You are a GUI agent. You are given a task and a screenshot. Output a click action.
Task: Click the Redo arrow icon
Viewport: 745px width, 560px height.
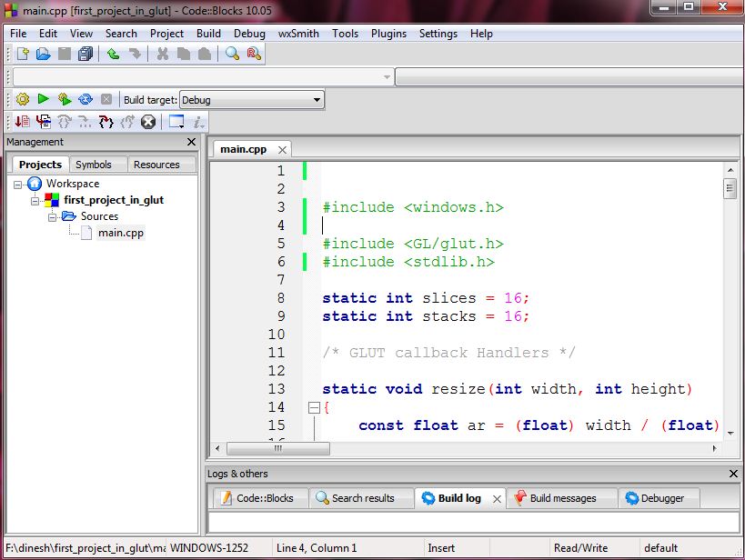[135, 54]
